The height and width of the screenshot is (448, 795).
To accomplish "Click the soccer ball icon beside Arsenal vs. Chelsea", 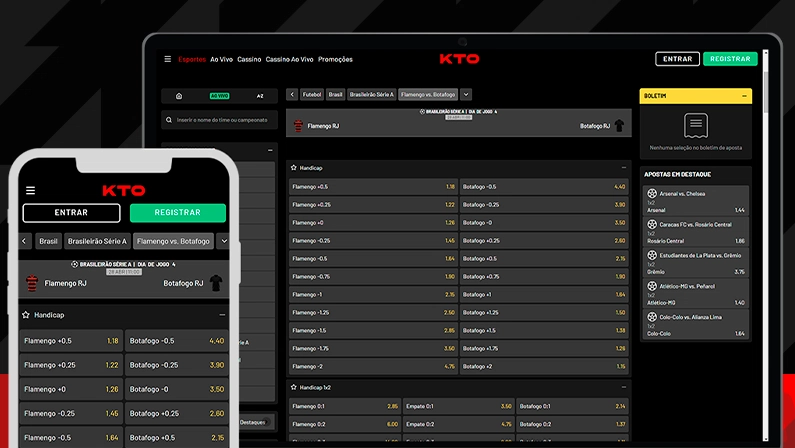I will [x=652, y=193].
